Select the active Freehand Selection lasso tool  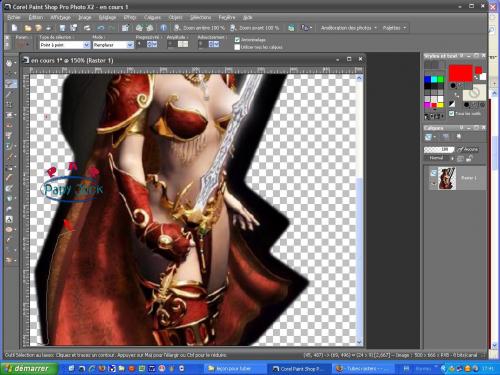10,84
